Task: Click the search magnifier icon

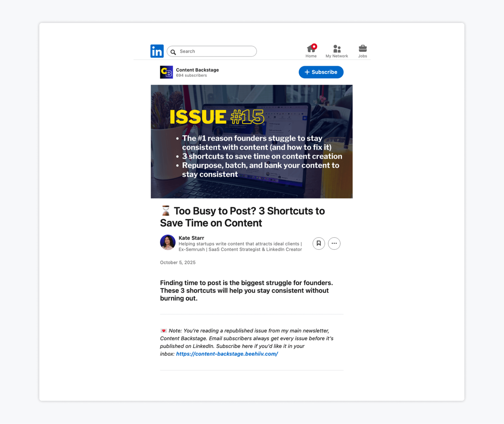Action: [x=173, y=52]
